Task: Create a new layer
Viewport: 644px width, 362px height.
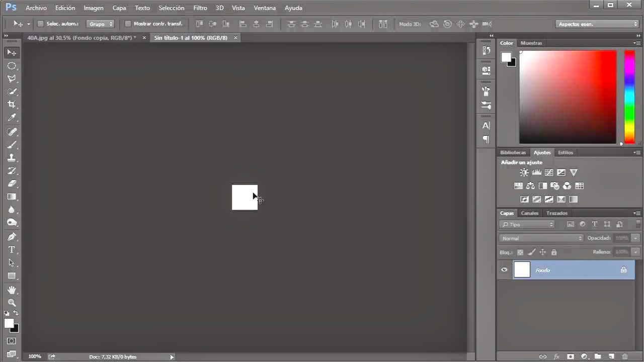Action: (611, 356)
